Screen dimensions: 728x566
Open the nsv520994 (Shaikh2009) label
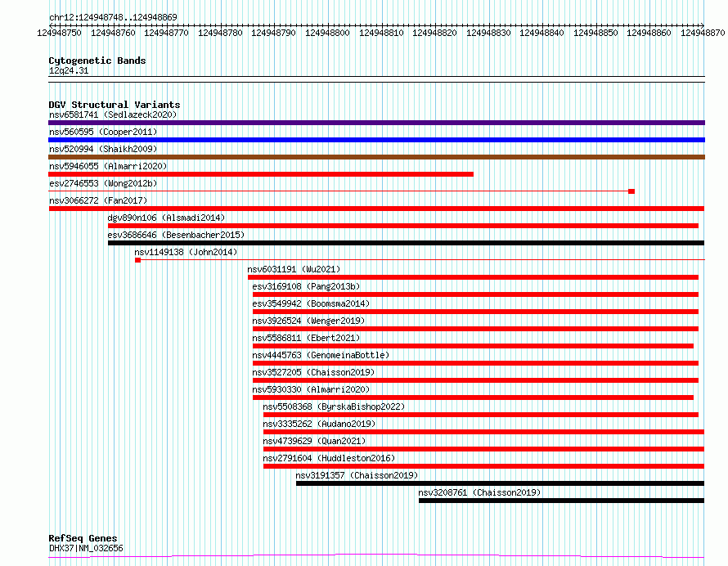[103, 149]
